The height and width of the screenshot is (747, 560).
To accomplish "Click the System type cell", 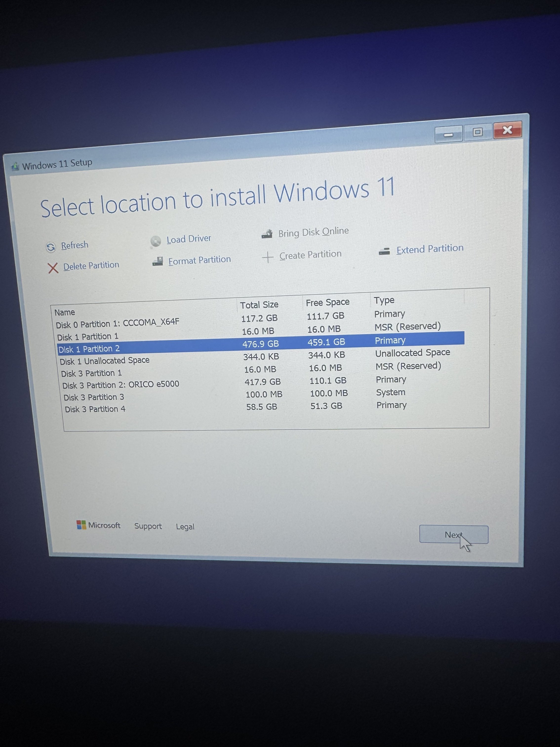I will point(391,393).
